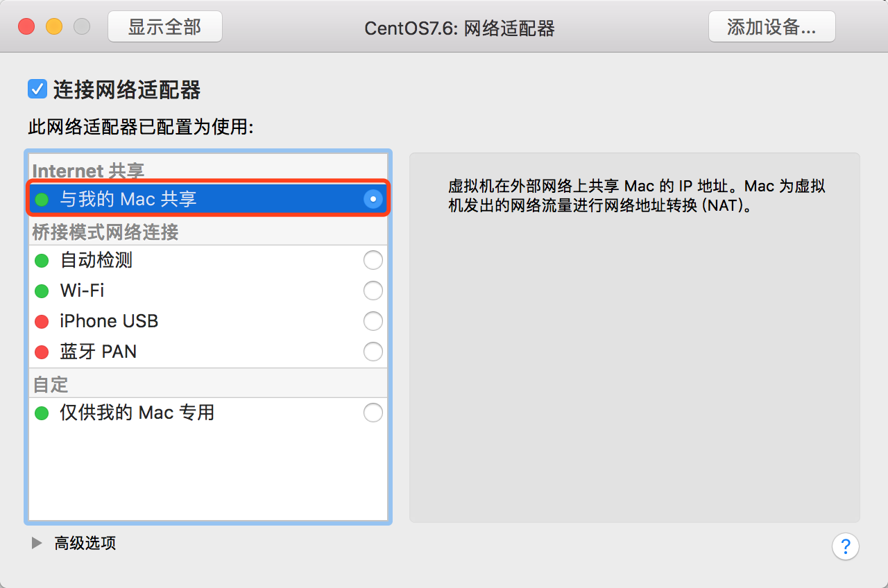888x588 pixels.
Task: Expand the 高级选项 disclosure triangle
Action: tap(37, 543)
